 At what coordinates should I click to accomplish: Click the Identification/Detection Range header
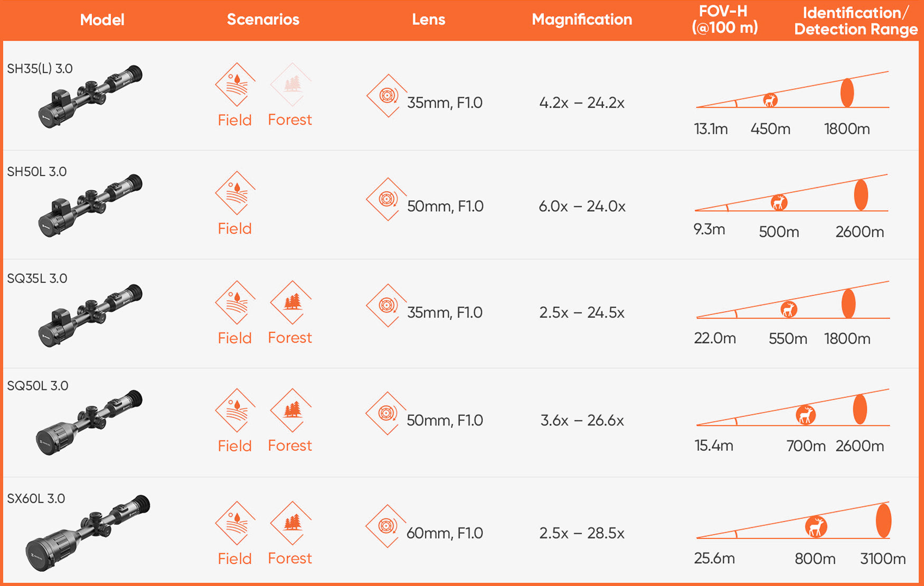coord(856,21)
